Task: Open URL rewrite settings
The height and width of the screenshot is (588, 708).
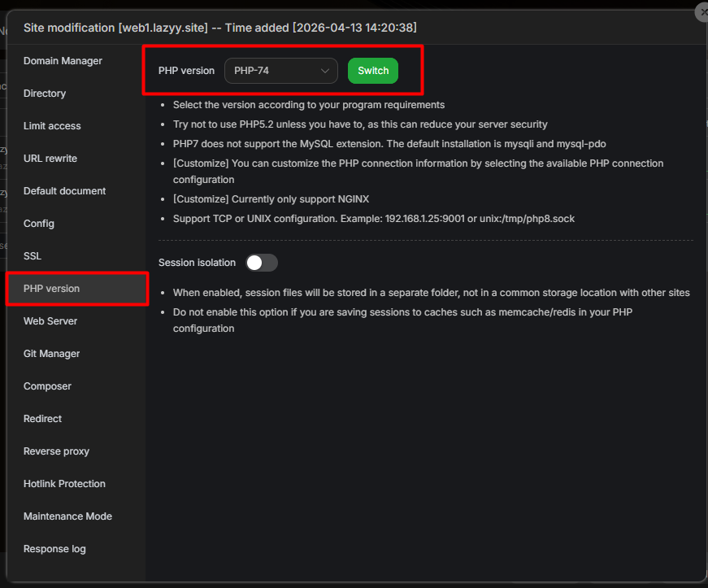Action: click(50, 159)
